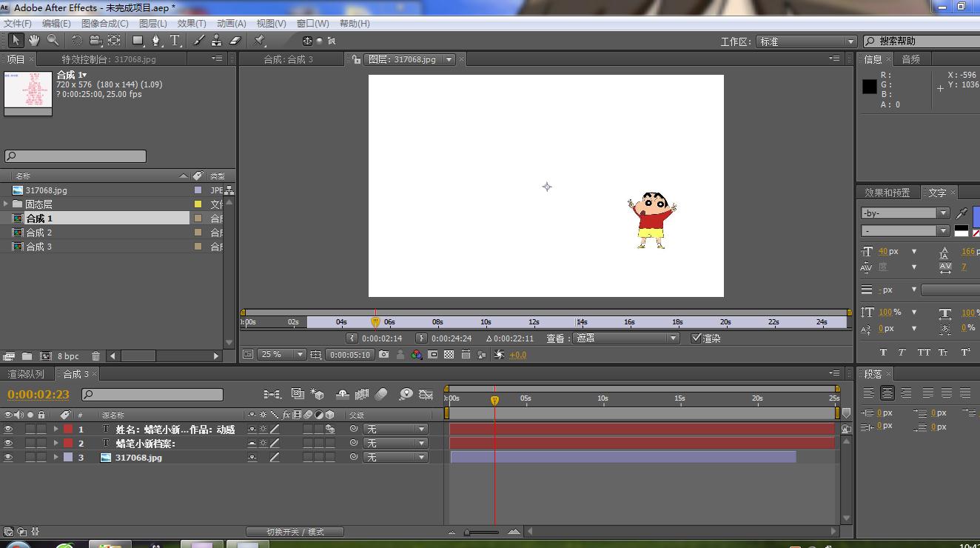Open composition mini-flowchart in timeline
The height and width of the screenshot is (548, 980).
(x=272, y=394)
